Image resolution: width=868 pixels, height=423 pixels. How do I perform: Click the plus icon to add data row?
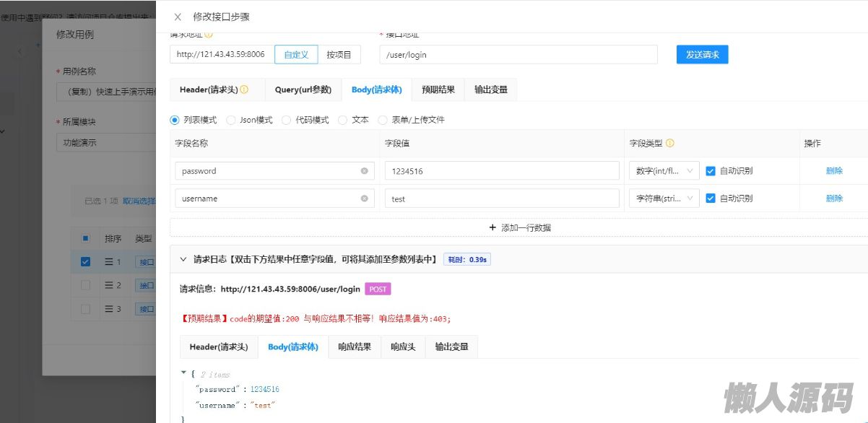pos(492,227)
